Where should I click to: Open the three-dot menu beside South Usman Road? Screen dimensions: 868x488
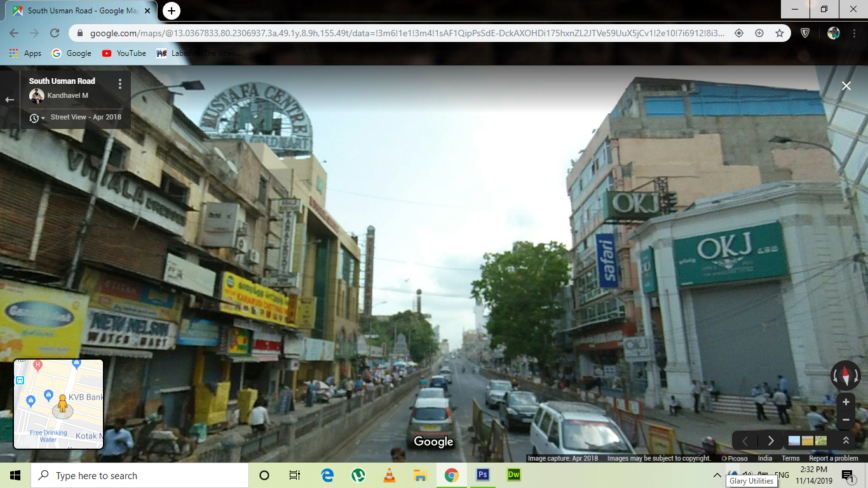tap(120, 84)
